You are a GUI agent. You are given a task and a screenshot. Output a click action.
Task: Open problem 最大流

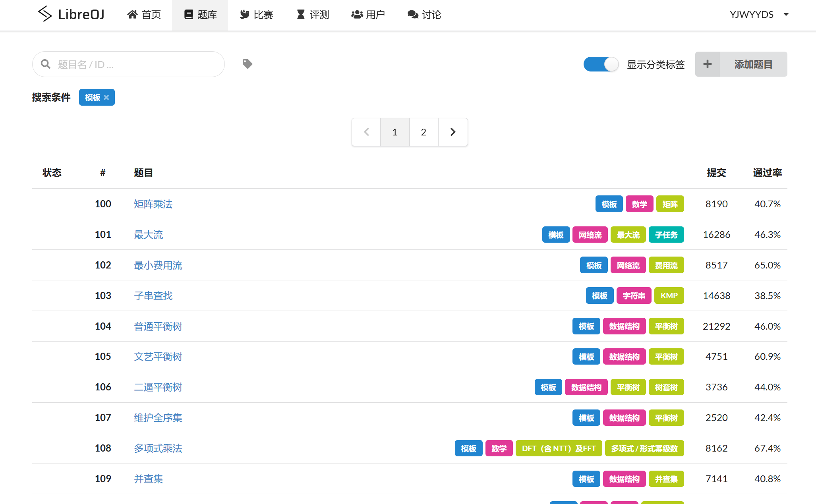pos(148,235)
